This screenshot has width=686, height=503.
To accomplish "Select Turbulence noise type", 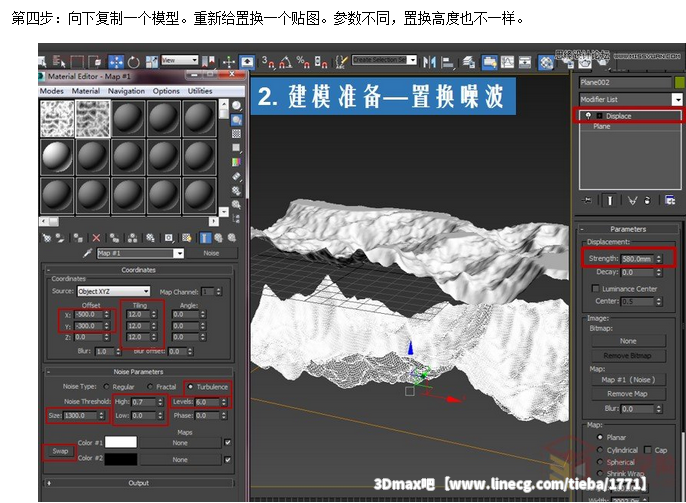I will (190, 387).
